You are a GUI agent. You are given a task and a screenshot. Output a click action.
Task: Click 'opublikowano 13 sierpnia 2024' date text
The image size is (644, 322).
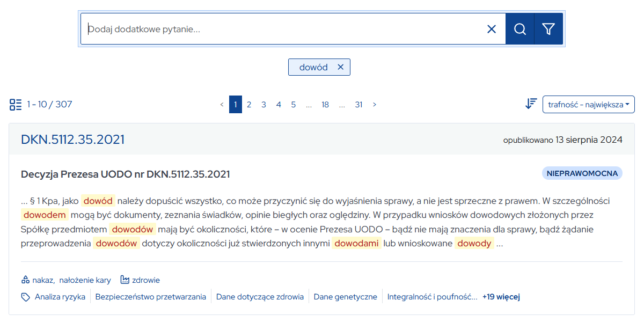(563, 140)
